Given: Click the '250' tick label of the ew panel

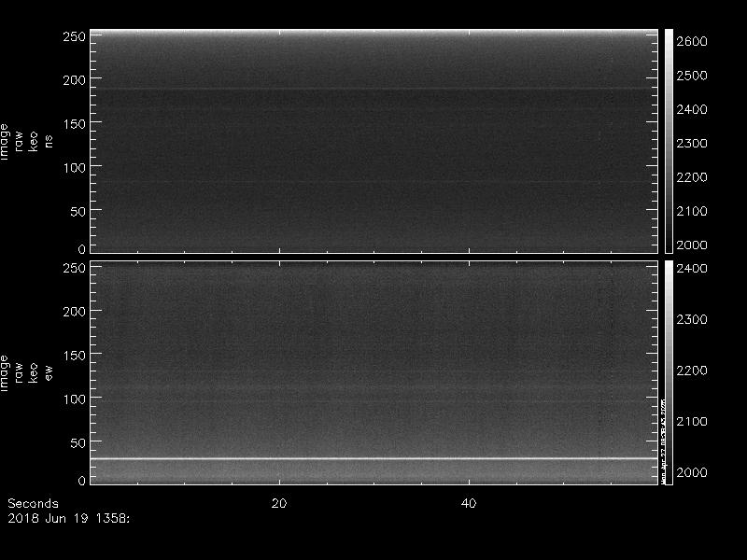Looking at the screenshot, I should click(x=75, y=268).
